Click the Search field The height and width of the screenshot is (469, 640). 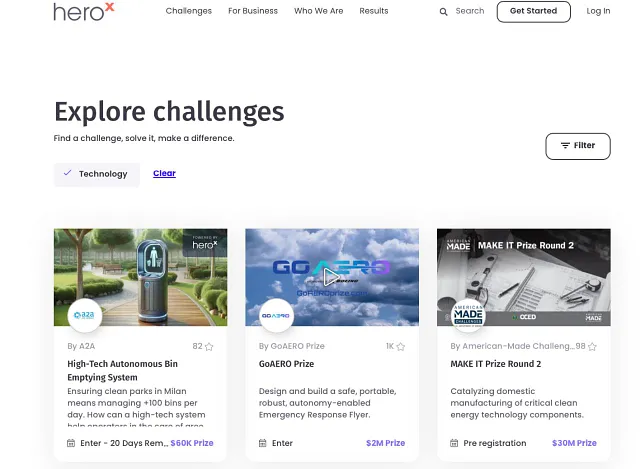470,11
